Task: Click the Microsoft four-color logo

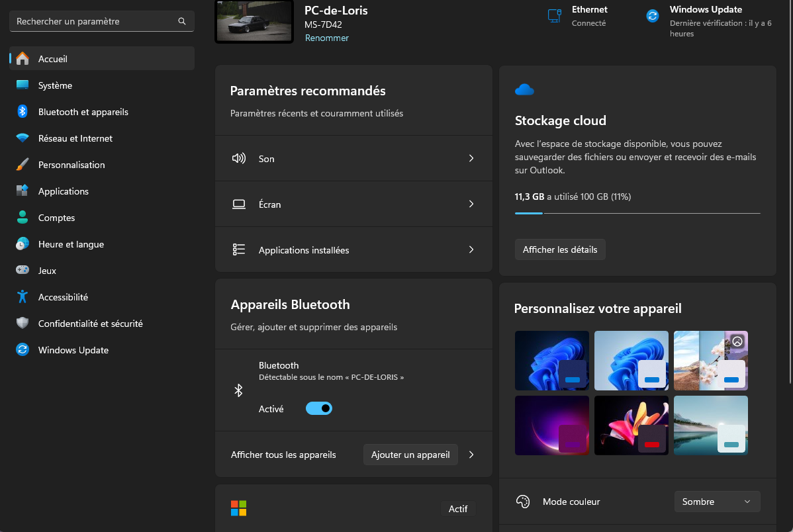Action: (x=239, y=508)
